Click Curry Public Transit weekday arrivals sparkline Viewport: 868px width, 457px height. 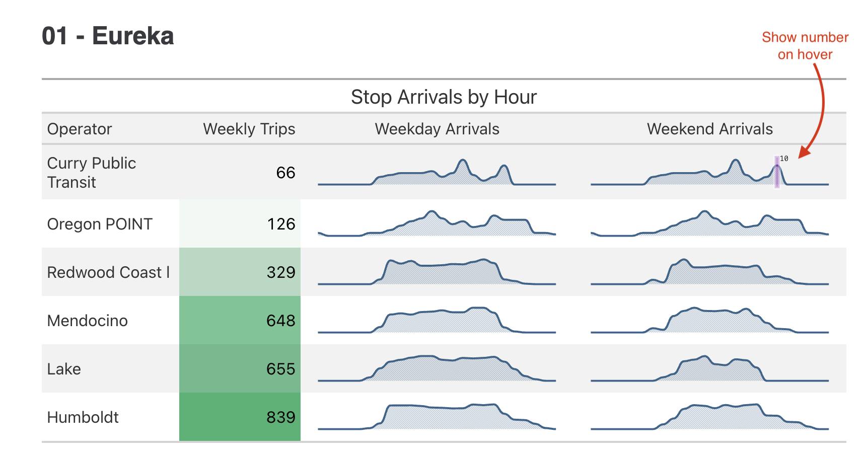click(x=437, y=173)
